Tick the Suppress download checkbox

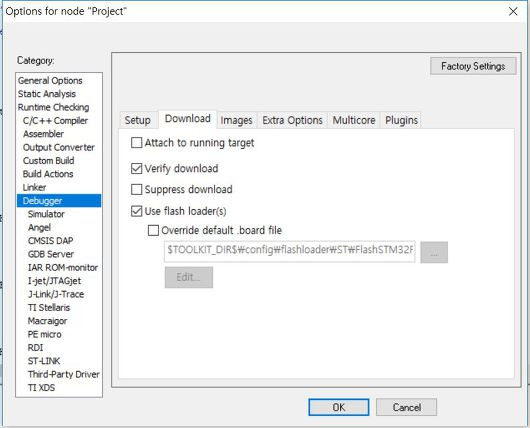point(136,189)
